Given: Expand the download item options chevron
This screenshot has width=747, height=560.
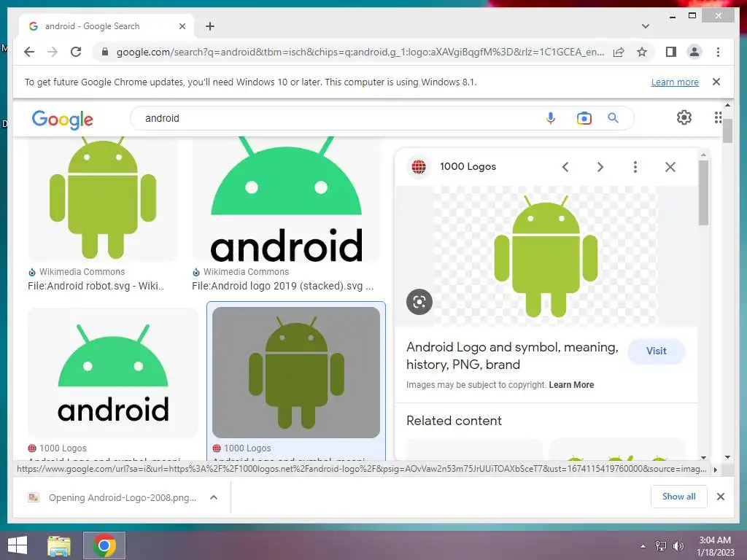Looking at the screenshot, I should [214, 497].
